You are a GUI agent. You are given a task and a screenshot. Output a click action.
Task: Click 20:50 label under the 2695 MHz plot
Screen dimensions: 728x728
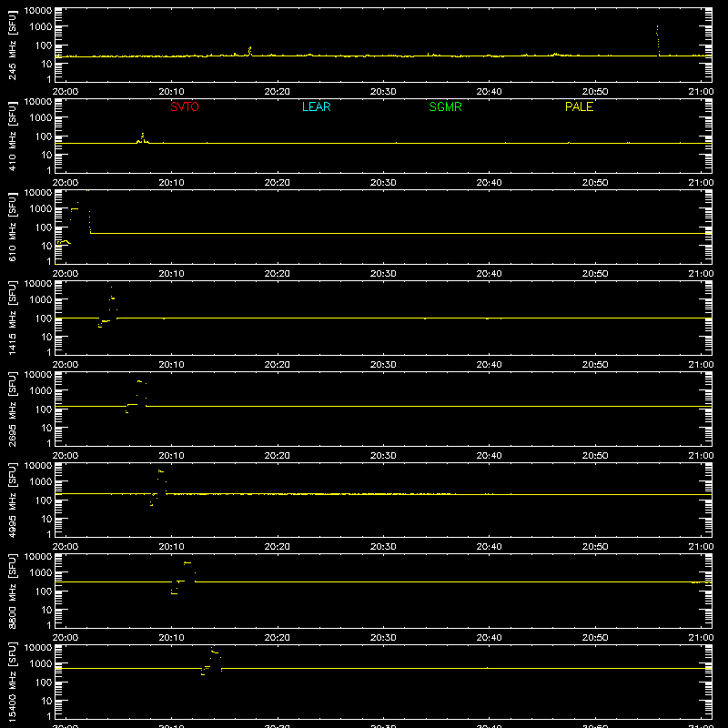tap(595, 456)
